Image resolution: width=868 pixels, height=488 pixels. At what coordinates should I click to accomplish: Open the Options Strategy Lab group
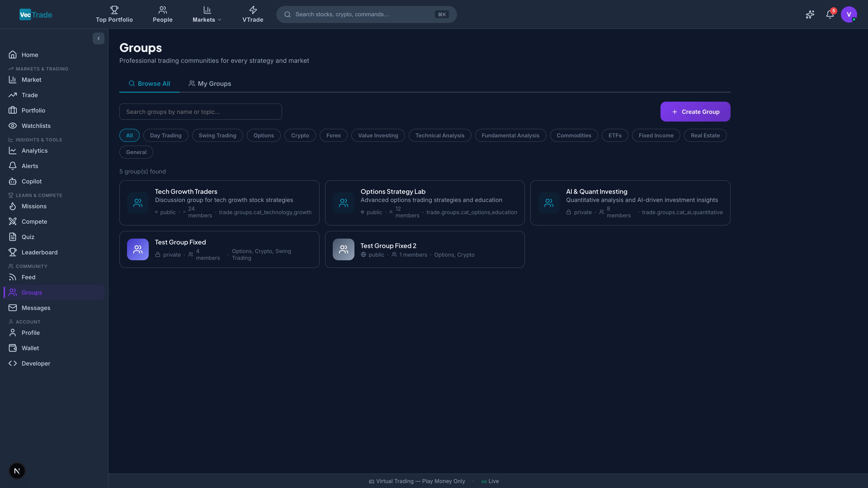[425, 203]
